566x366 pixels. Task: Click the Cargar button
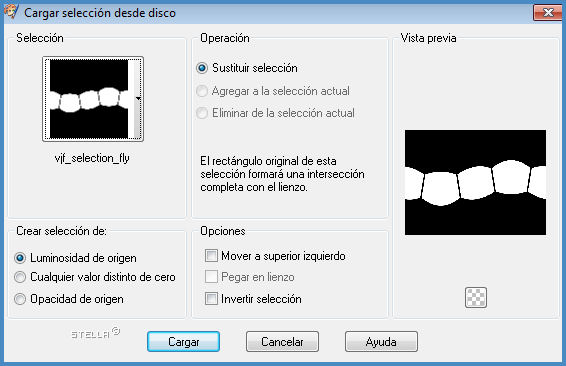click(x=183, y=341)
